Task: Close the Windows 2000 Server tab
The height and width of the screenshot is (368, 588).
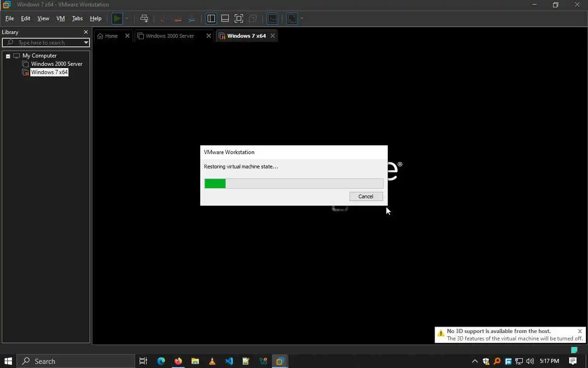Action: pos(209,36)
